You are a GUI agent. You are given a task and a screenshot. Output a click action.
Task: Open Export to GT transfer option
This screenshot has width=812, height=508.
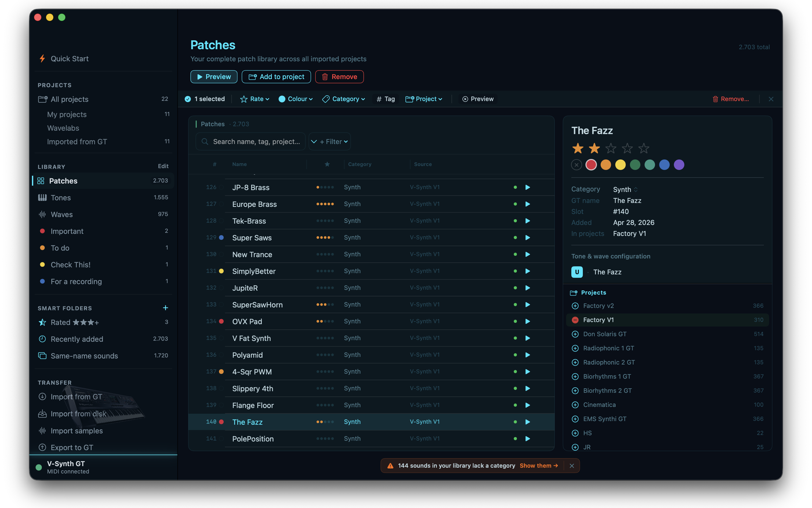[66, 448]
